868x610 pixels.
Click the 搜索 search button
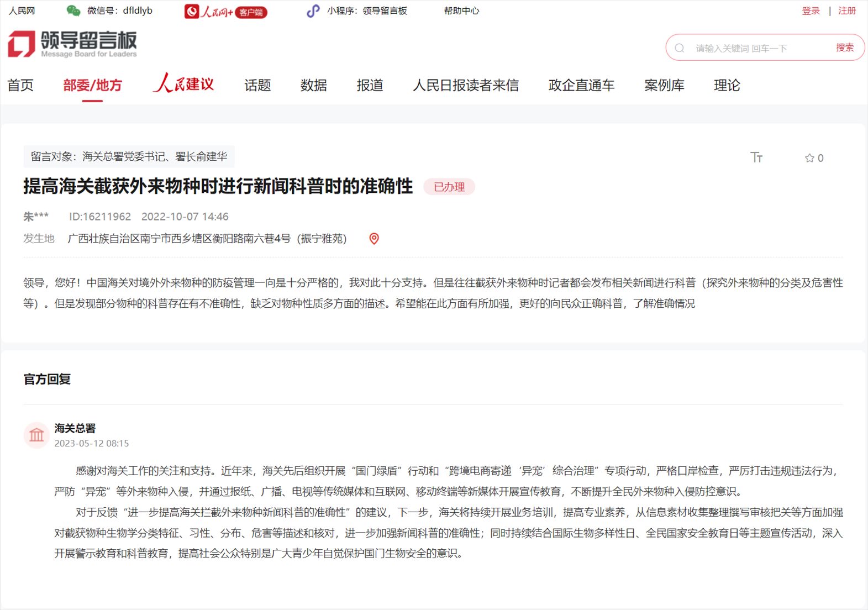click(844, 48)
